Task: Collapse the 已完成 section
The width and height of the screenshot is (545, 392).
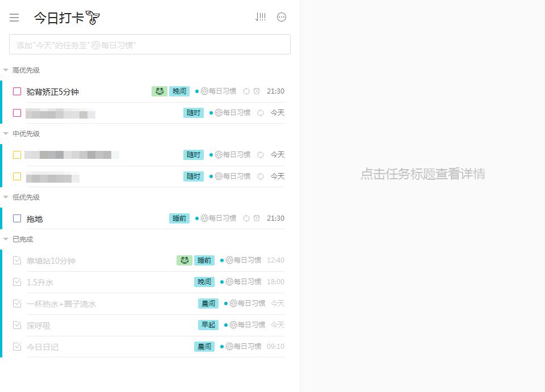Action: pyautogui.click(x=6, y=239)
